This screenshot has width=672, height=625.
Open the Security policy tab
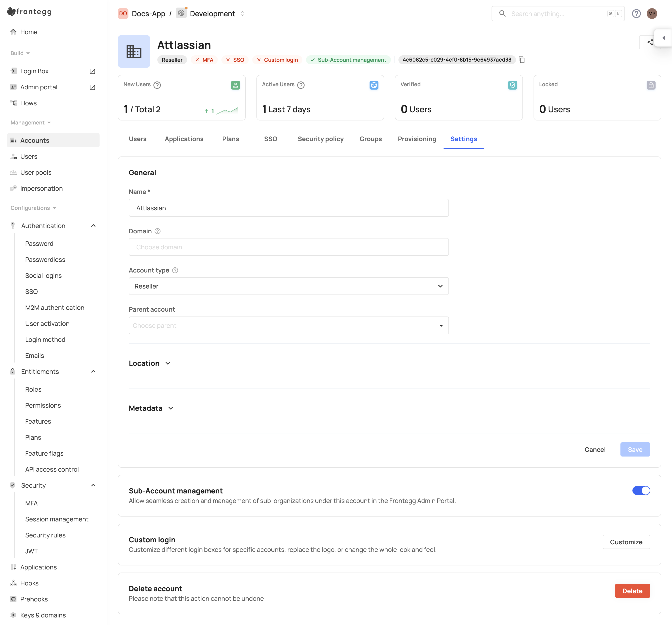pos(320,139)
